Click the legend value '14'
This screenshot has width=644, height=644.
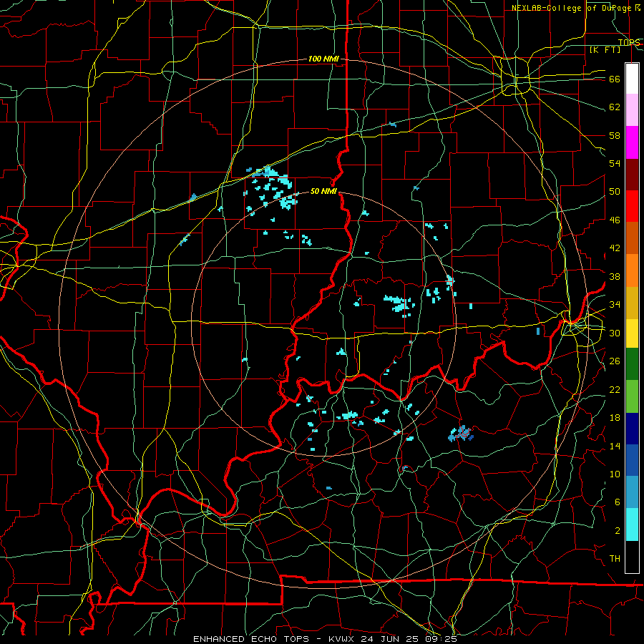click(615, 446)
